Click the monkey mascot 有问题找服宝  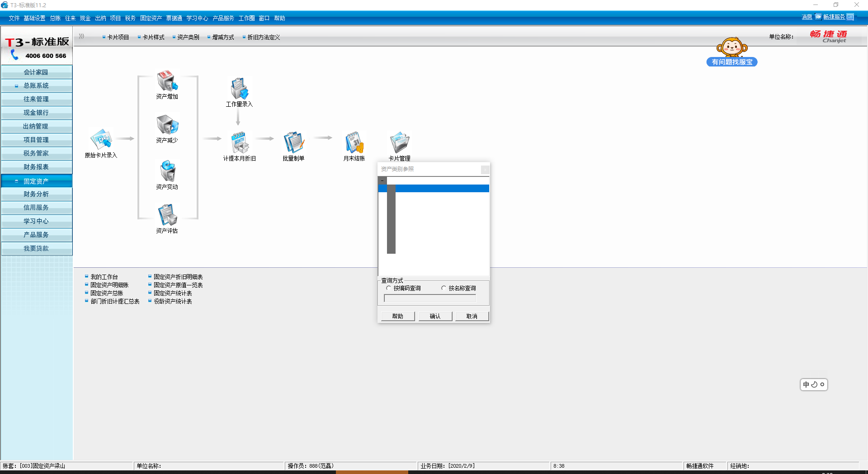pos(732,52)
